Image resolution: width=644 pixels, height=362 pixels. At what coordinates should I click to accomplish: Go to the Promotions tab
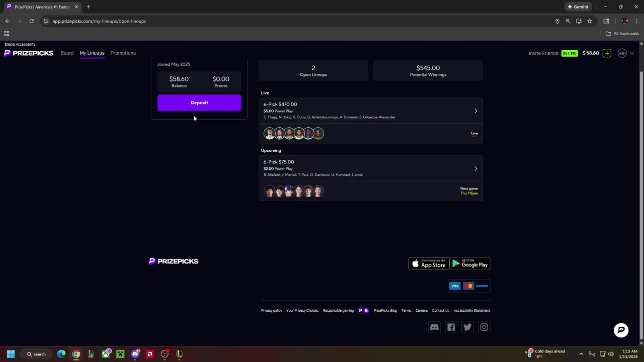coord(123,53)
